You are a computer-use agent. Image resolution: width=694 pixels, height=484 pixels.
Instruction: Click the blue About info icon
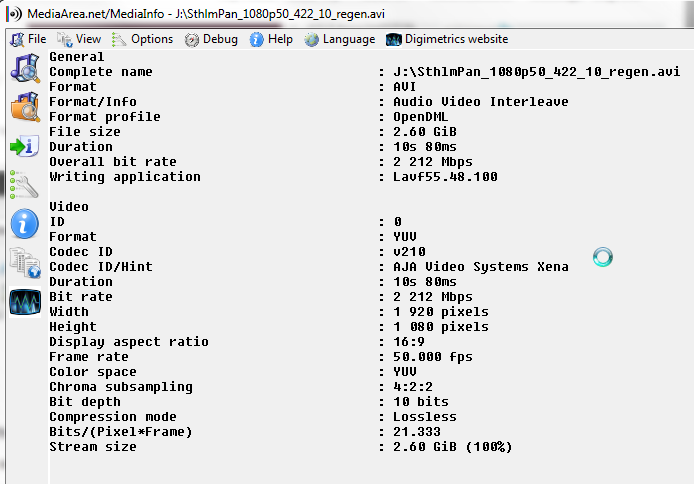[24, 223]
